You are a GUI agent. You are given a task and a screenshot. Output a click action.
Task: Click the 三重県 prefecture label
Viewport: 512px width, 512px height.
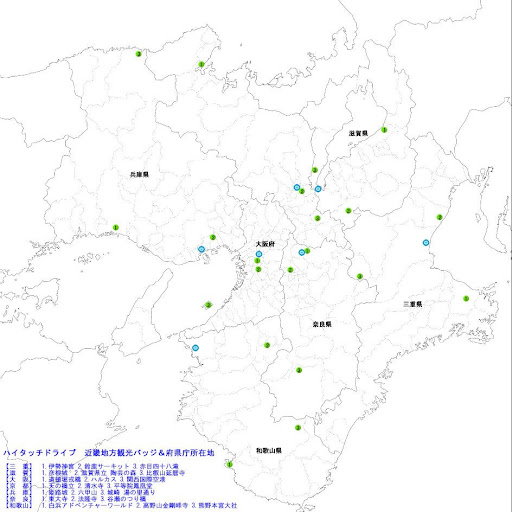coord(413,304)
